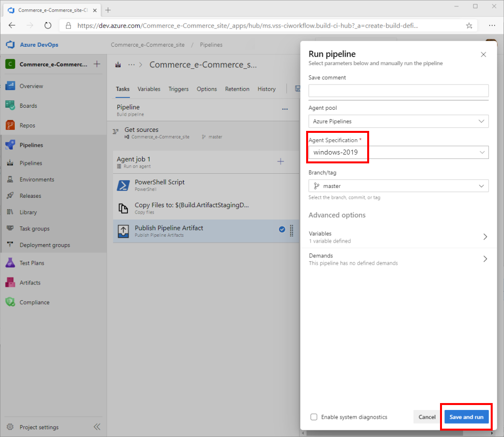Open the Agent pool dropdown
The height and width of the screenshot is (437, 504).
(398, 121)
